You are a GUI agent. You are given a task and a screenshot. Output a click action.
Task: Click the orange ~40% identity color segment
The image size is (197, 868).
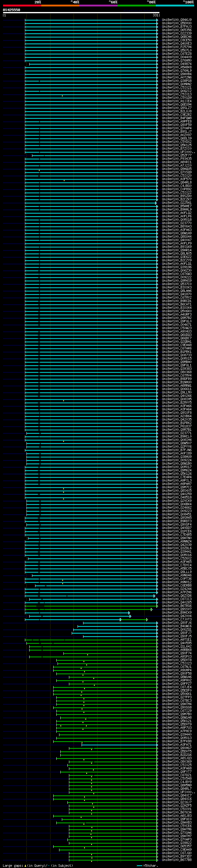point(60,6)
